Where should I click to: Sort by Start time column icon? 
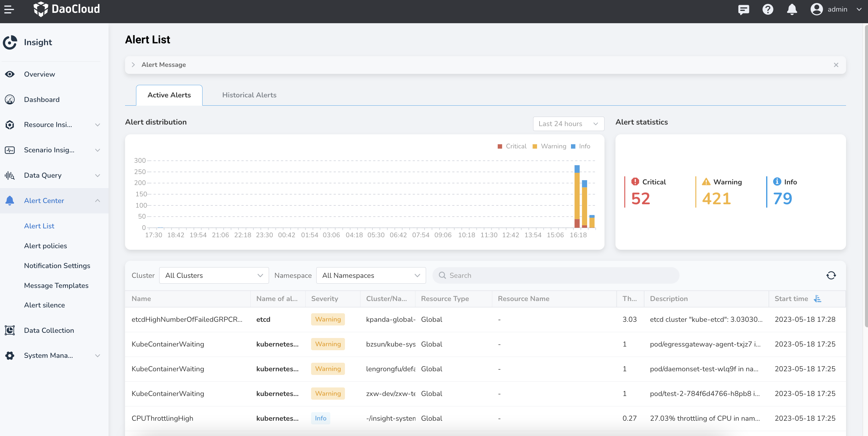click(x=817, y=299)
